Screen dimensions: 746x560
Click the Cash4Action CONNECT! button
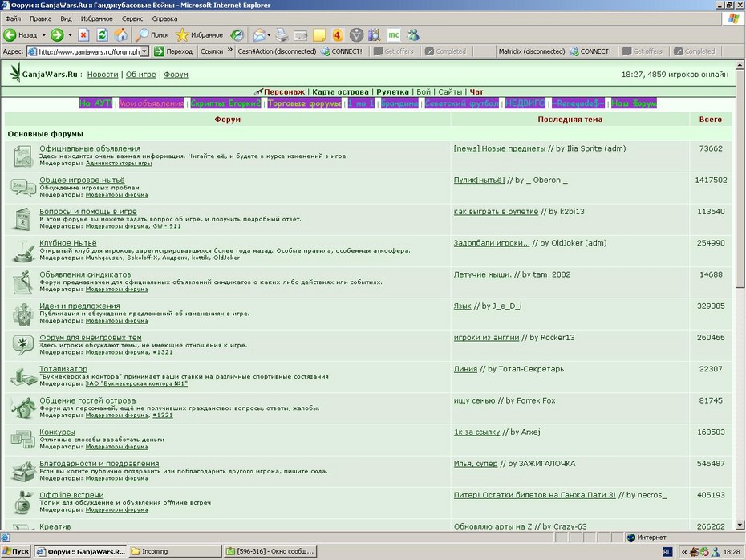342,51
